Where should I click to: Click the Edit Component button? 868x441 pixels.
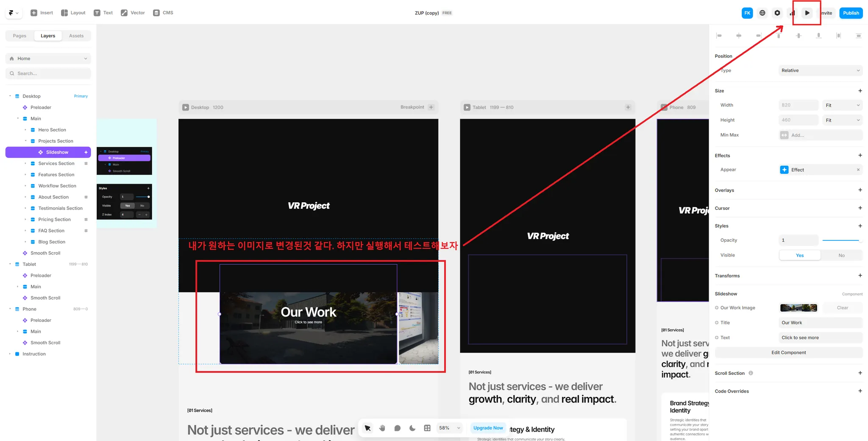pyautogui.click(x=789, y=353)
